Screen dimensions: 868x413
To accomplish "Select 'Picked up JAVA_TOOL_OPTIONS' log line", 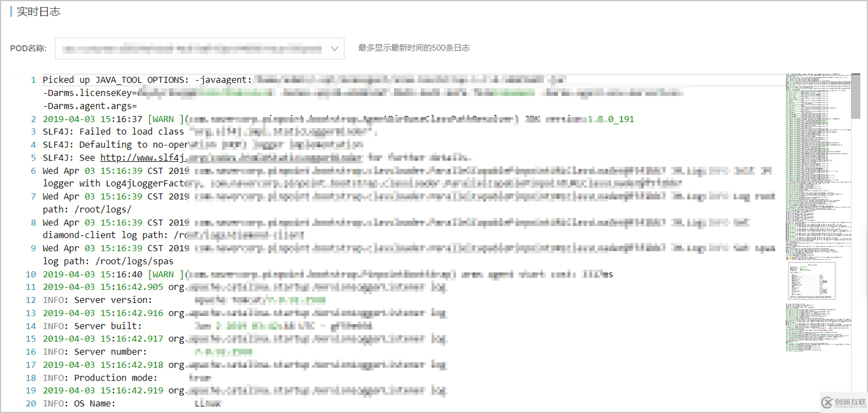I will [304, 80].
